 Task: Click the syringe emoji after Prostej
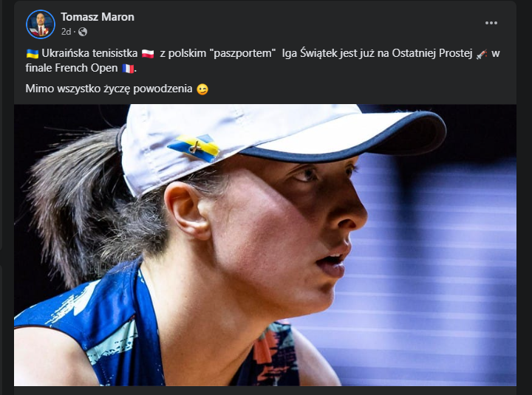point(482,54)
